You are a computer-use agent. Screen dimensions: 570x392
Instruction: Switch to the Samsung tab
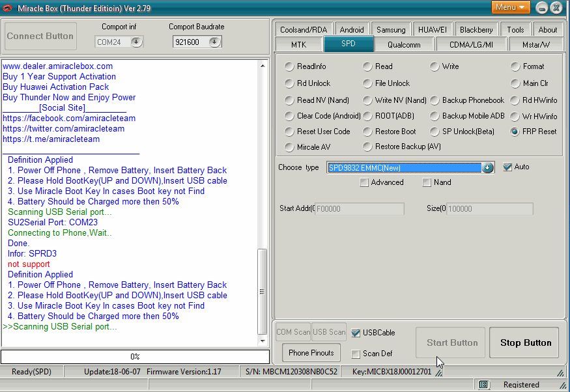pos(391,30)
